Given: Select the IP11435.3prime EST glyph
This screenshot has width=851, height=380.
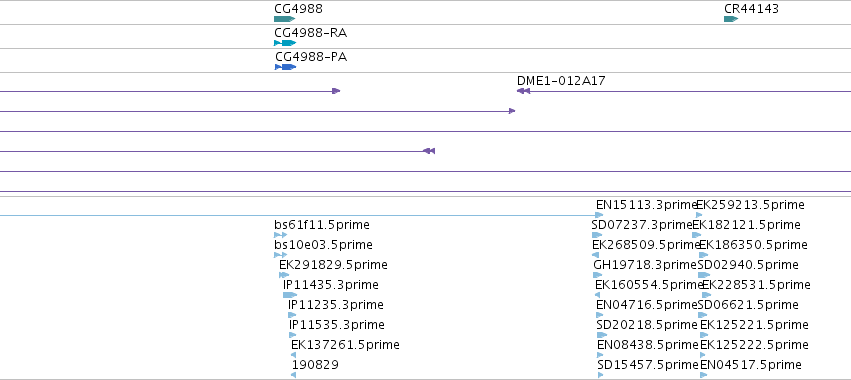Looking at the screenshot, I should click(290, 295).
